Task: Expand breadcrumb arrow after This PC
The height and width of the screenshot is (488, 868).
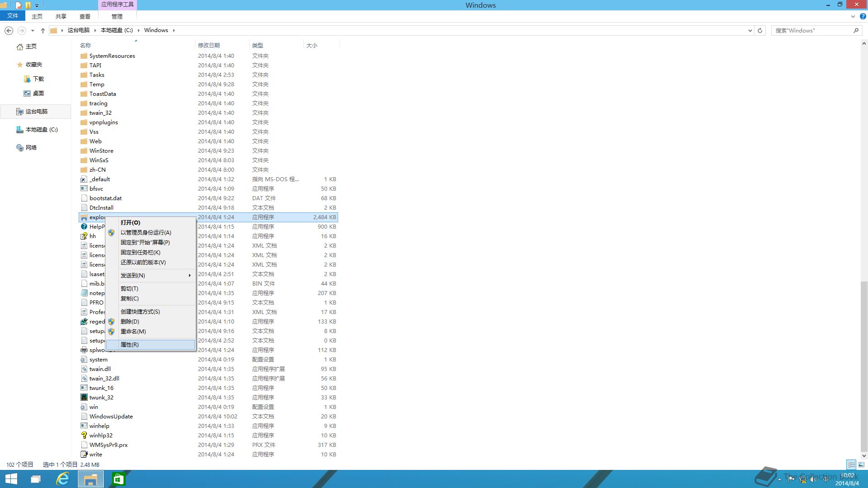Action: 95,30
